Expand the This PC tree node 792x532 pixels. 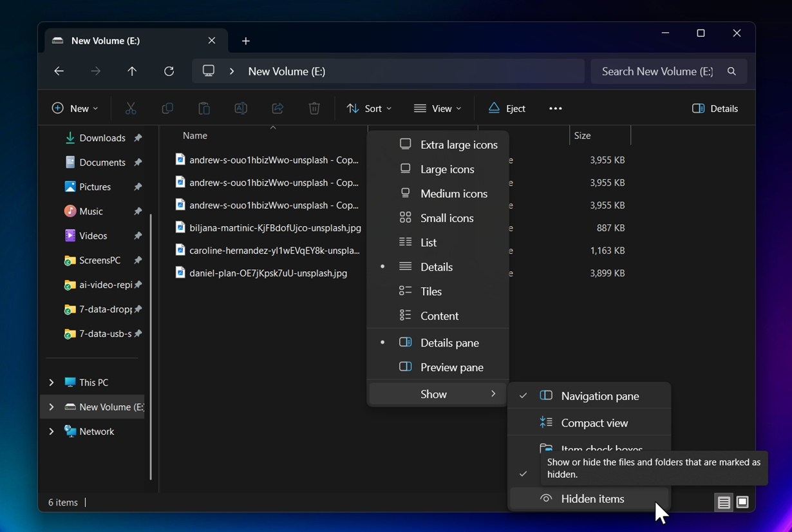click(x=52, y=383)
